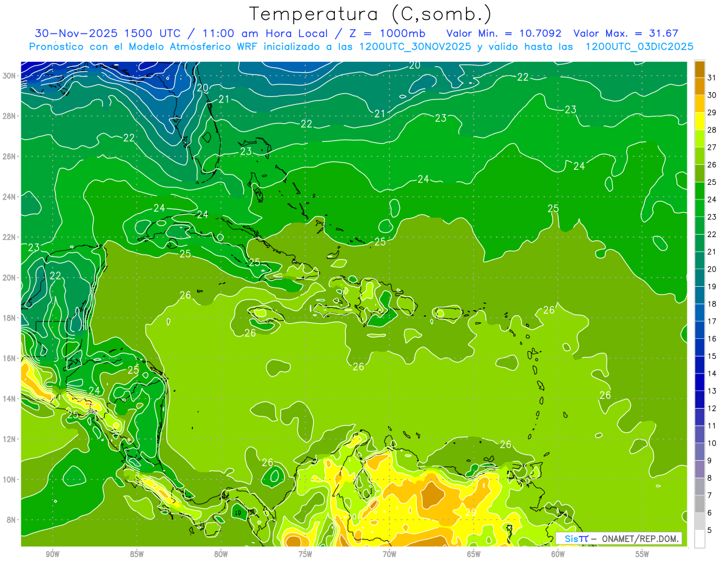The width and height of the screenshot is (728, 562).
Task: Click the colorbar label '6'
Action: tap(709, 513)
